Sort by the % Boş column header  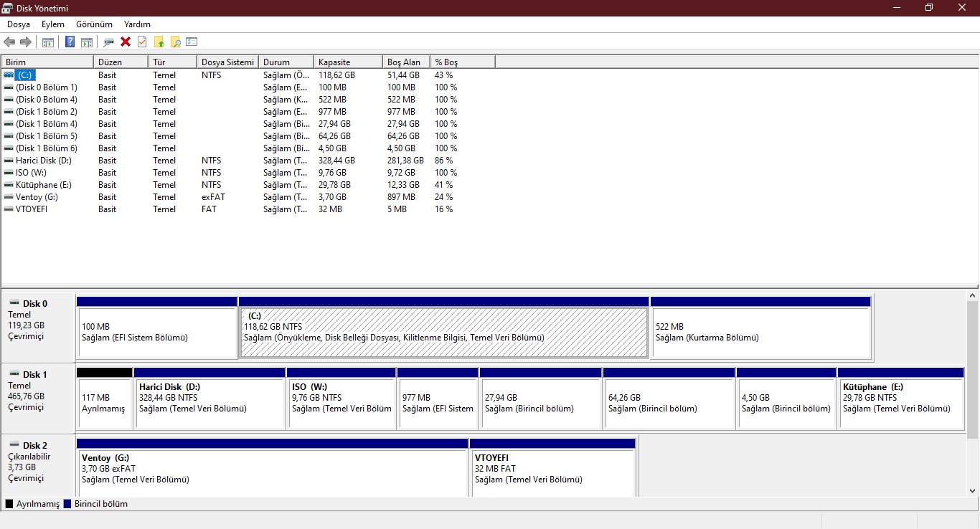click(x=462, y=62)
